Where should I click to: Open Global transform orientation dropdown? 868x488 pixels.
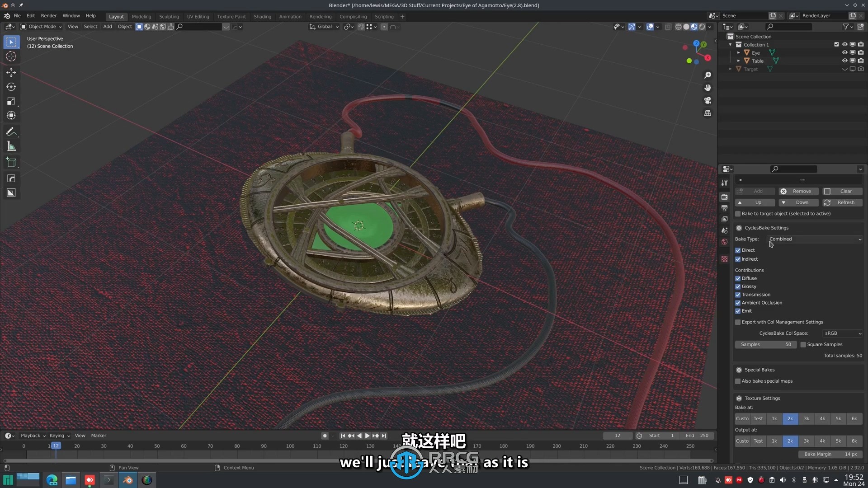pyautogui.click(x=324, y=27)
